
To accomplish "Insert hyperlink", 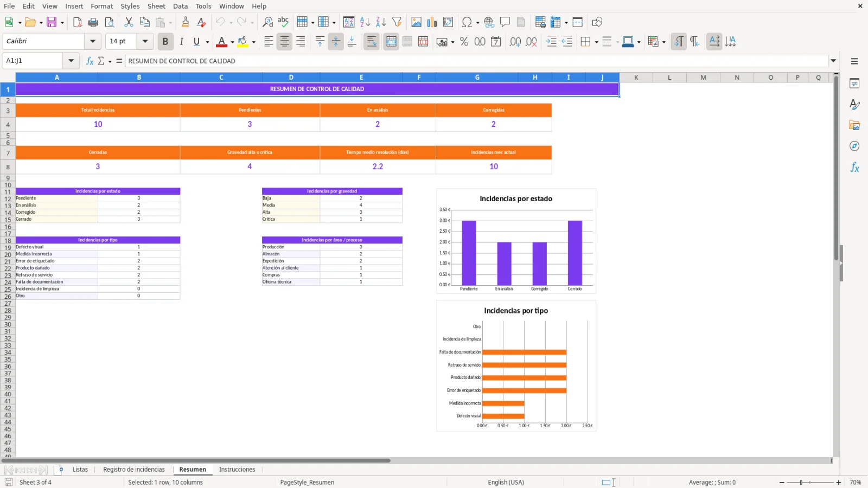I will 489,22.
